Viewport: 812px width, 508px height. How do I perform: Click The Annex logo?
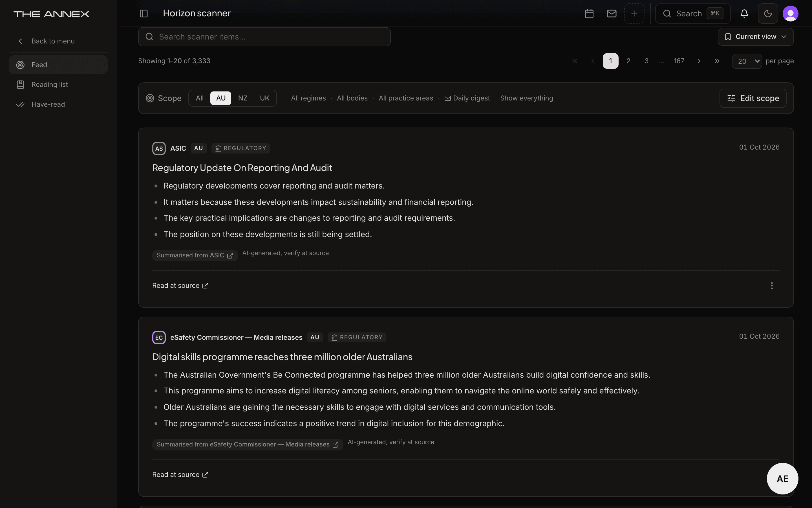tap(51, 14)
